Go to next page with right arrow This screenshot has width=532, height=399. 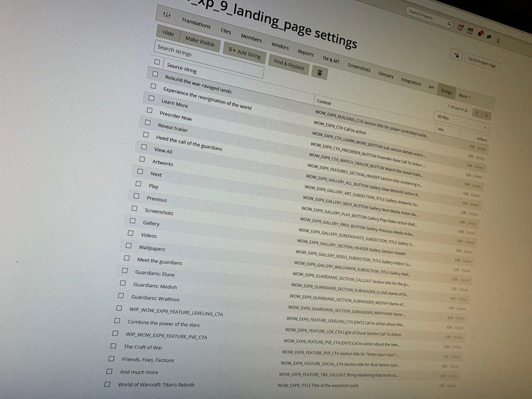486,116
